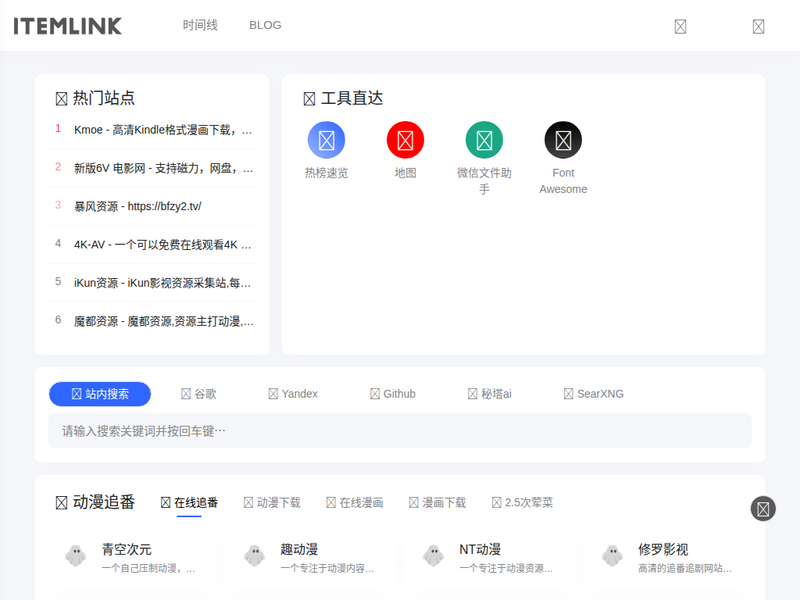This screenshot has height=600, width=800.
Task: Open the 趣动漫 site card
Action: pyautogui.click(x=310, y=558)
